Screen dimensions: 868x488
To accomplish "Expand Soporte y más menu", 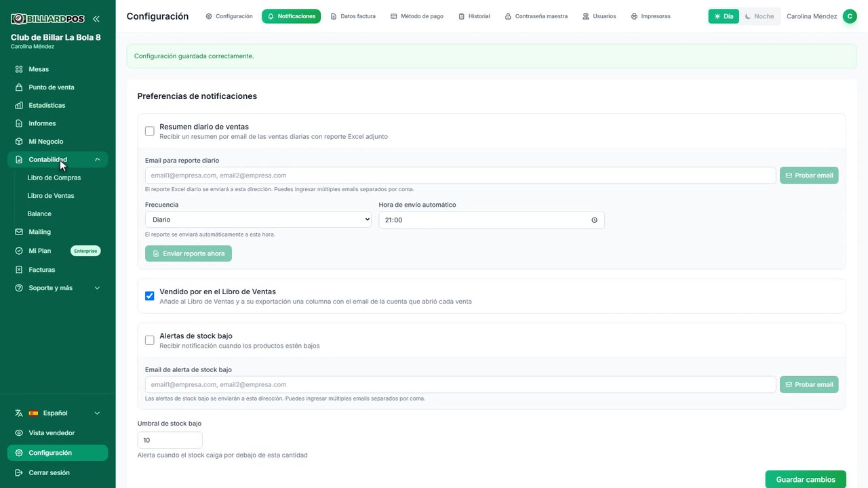I will click(58, 288).
